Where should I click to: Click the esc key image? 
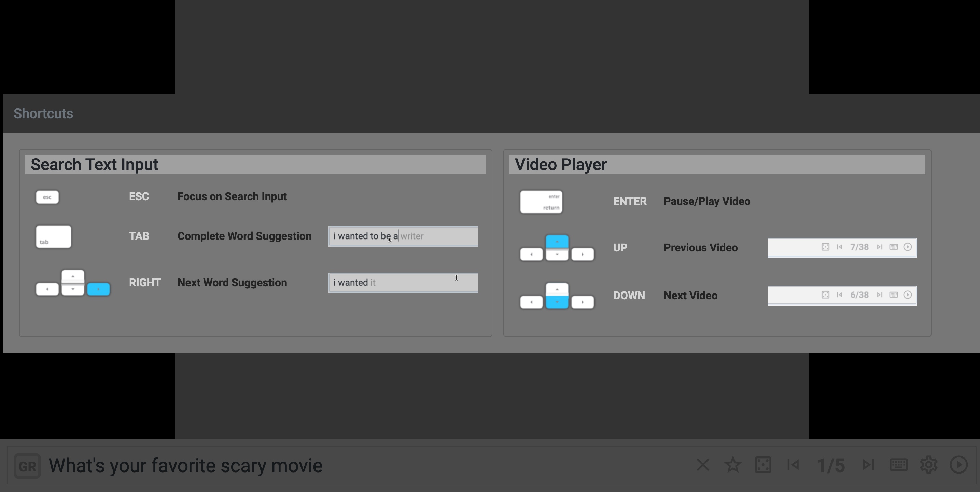coord(47,197)
